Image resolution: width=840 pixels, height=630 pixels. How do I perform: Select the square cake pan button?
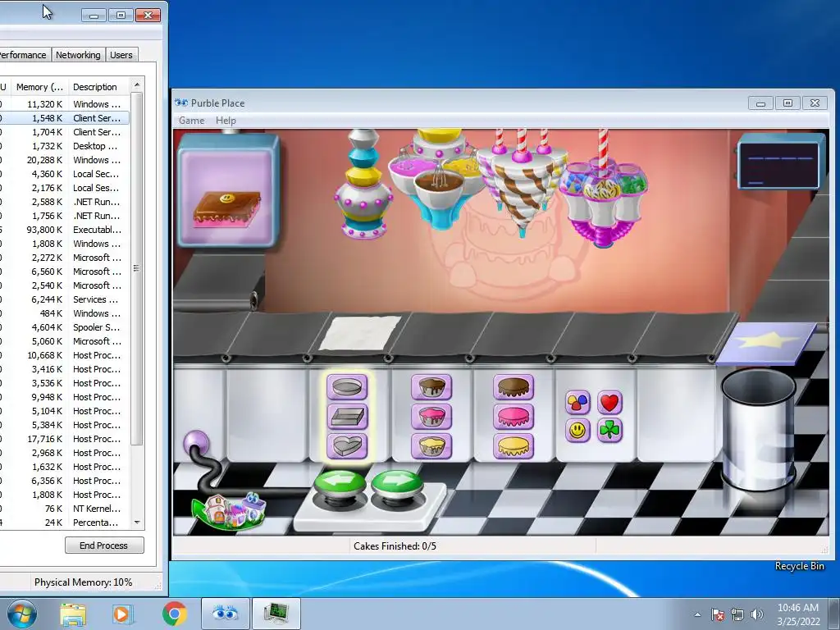[x=347, y=417]
